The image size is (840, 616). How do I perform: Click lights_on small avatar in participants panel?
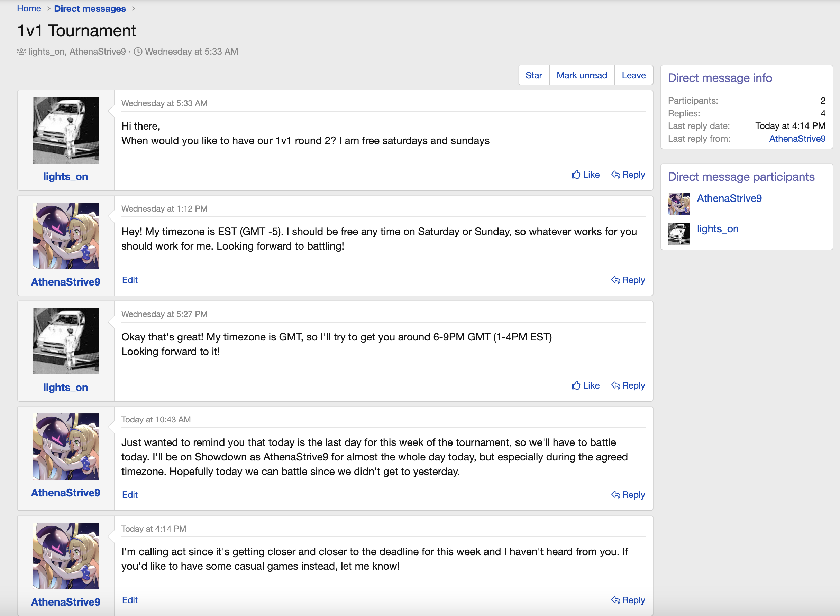click(679, 234)
